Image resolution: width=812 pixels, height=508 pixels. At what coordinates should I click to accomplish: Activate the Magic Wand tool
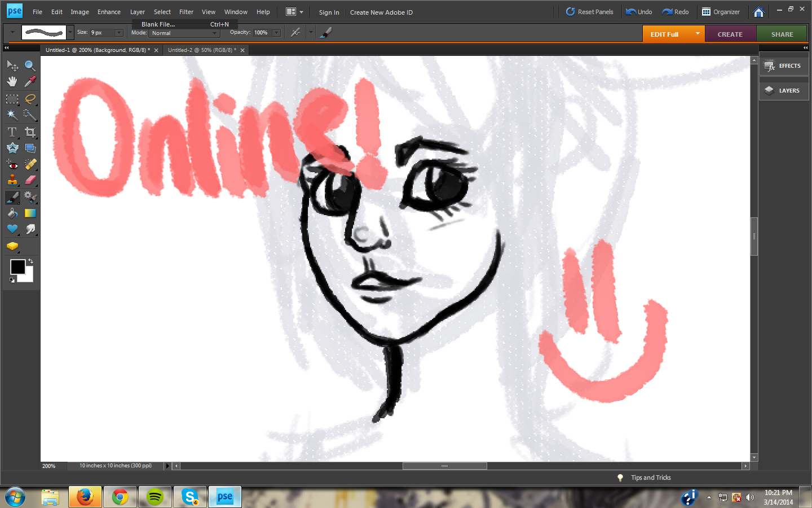[12, 115]
